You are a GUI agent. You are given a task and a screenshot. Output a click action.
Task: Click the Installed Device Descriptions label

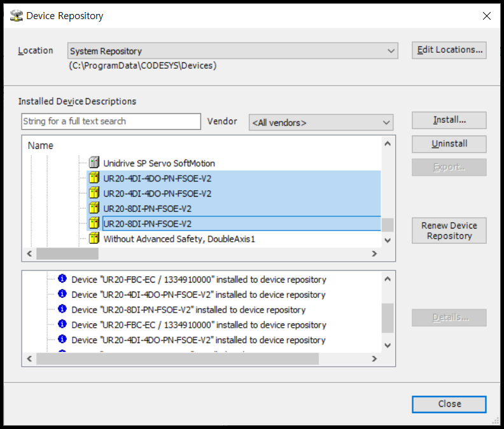click(x=77, y=101)
